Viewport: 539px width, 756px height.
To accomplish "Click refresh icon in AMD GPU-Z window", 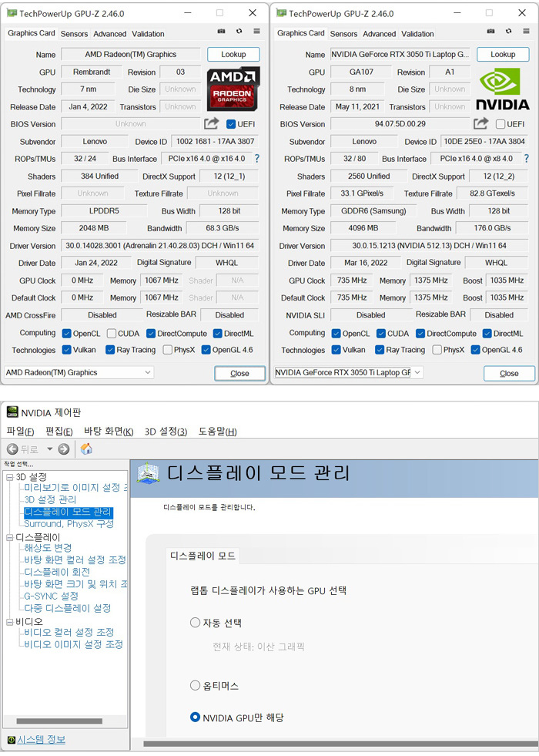I will (x=239, y=32).
